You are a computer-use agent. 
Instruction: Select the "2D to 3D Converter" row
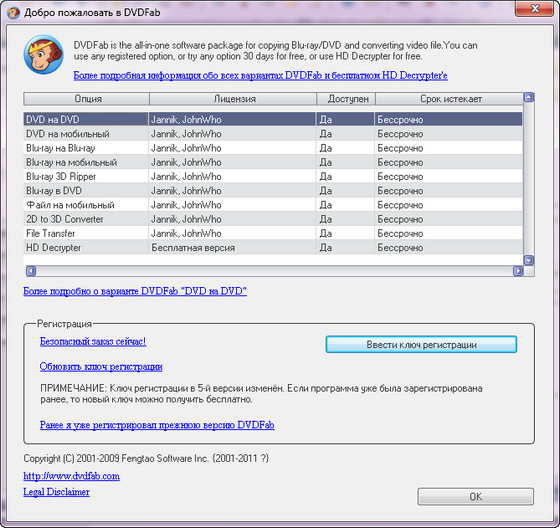(273, 219)
